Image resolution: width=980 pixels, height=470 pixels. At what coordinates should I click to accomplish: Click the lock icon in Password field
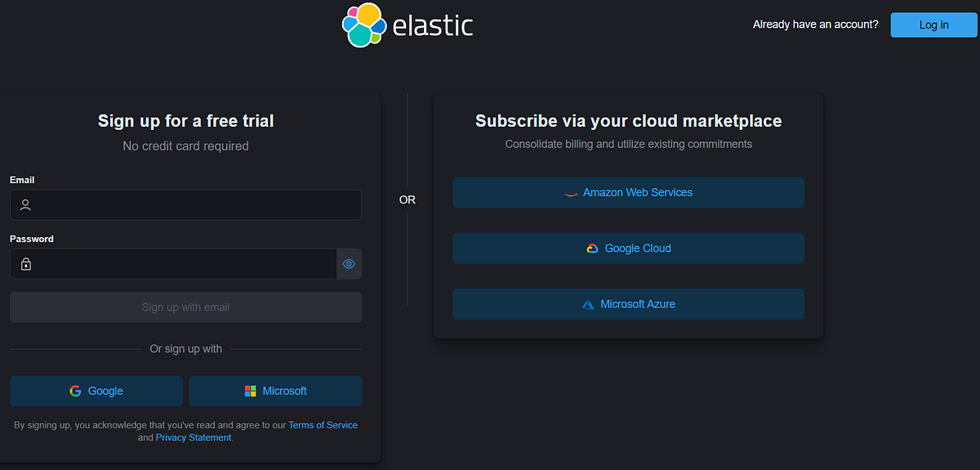click(26, 264)
